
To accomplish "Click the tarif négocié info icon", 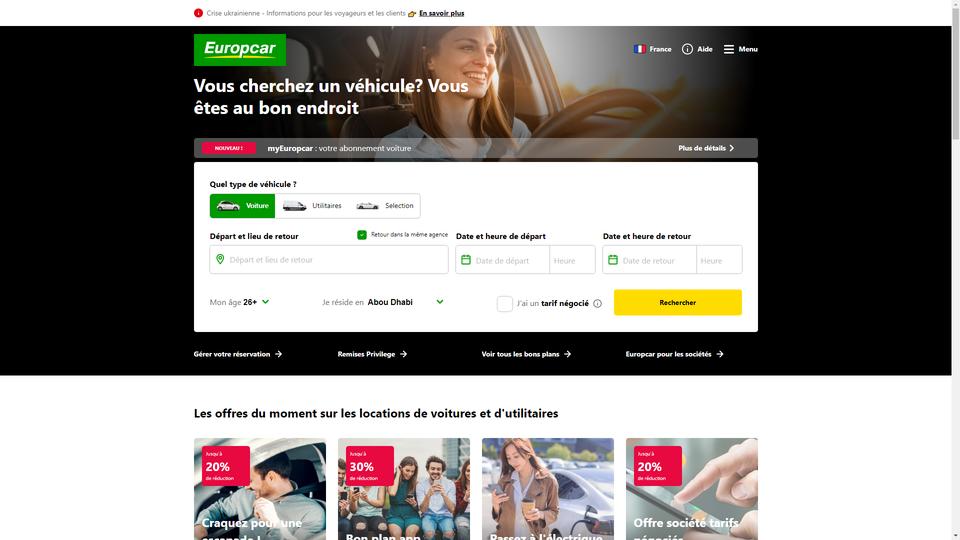I will coord(598,304).
